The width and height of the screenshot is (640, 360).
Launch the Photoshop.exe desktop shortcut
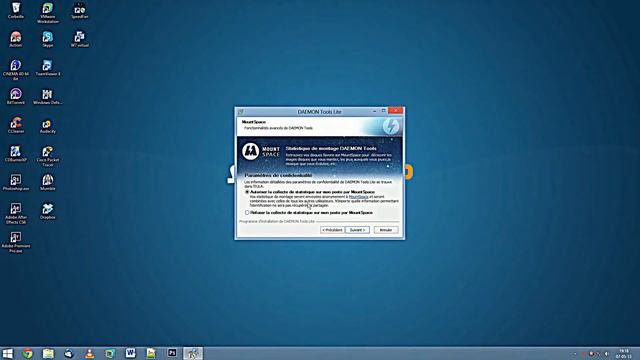16,182
